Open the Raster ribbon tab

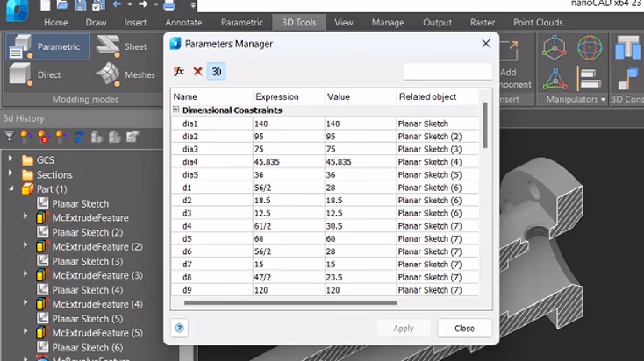[483, 23]
